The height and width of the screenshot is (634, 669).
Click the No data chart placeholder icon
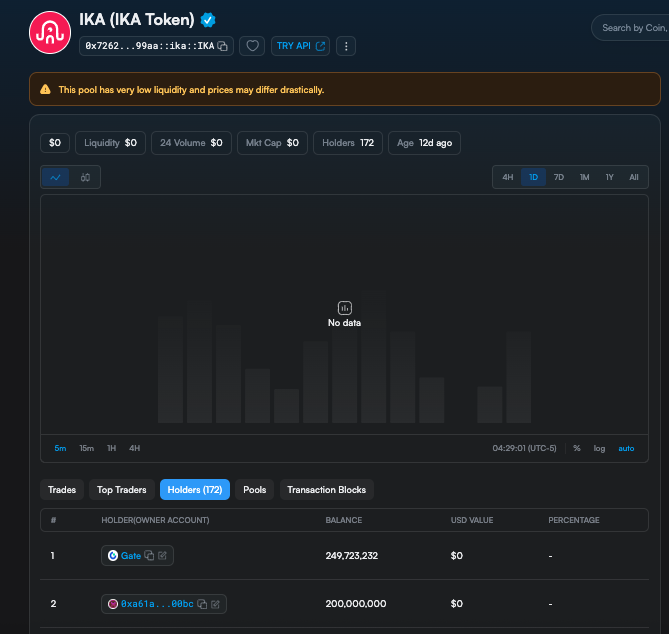[x=344, y=308]
